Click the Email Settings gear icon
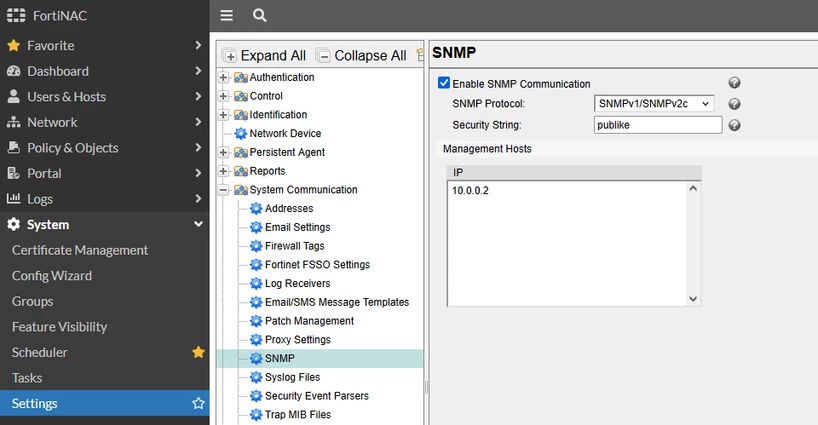 pos(256,227)
